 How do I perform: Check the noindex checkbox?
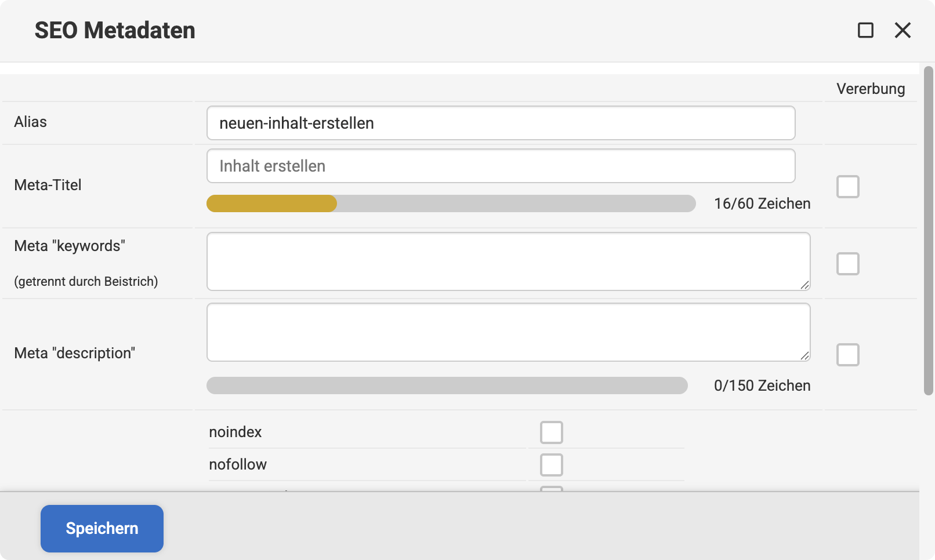551,432
